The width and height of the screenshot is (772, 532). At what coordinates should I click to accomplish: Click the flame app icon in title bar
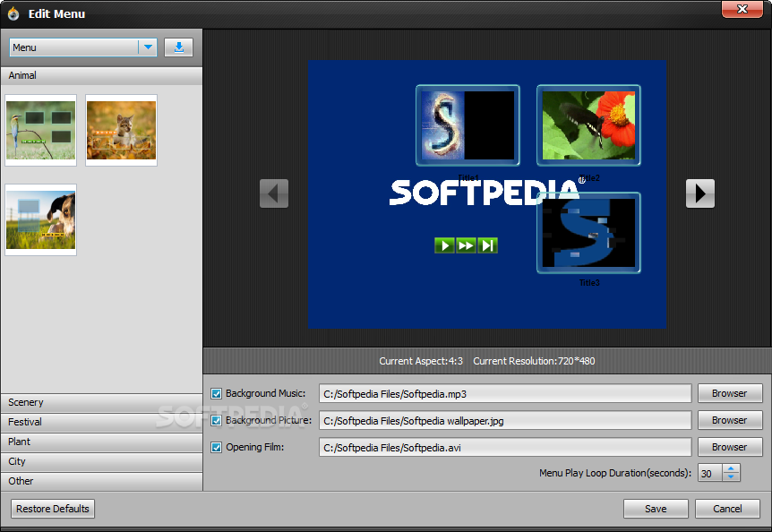(13, 13)
